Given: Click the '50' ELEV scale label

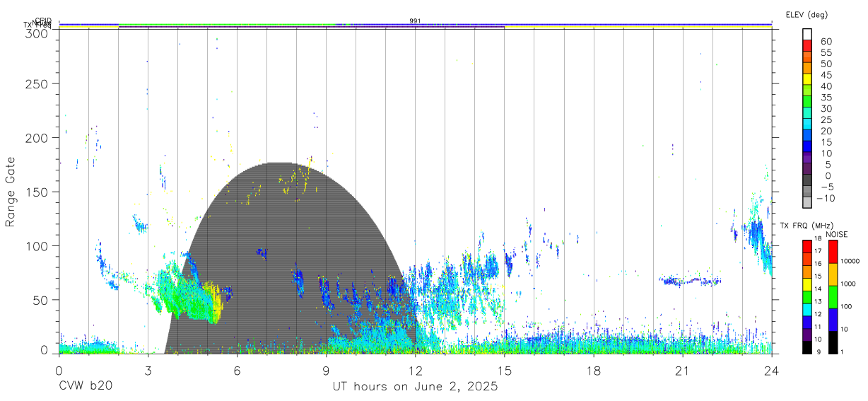Looking at the screenshot, I should coord(826,64).
